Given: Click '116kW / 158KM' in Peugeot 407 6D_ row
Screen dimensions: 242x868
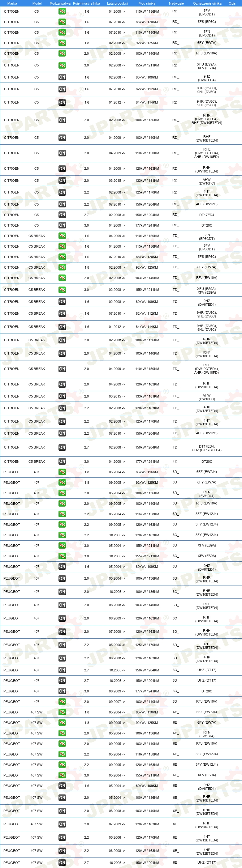Looking at the screenshot, I should tap(147, 514).
